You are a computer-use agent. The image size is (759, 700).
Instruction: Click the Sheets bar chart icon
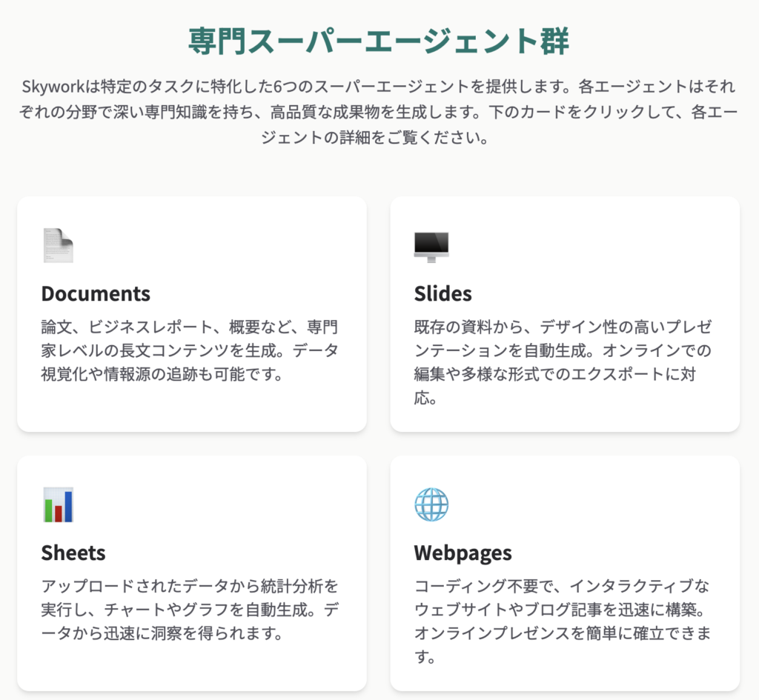click(x=58, y=504)
